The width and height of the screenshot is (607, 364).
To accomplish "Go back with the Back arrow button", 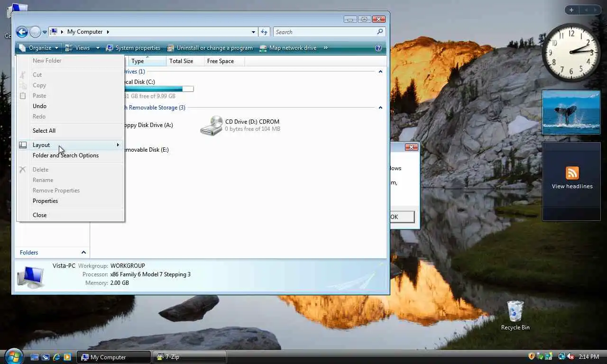I will (x=22, y=32).
